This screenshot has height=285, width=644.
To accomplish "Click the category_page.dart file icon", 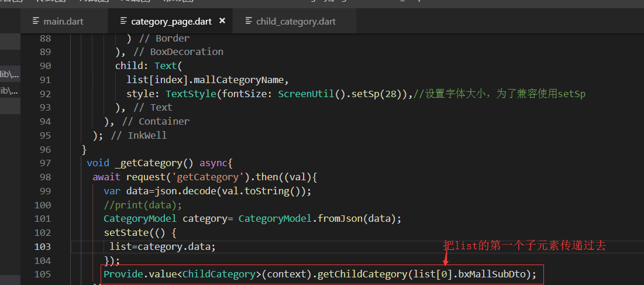I will [123, 21].
